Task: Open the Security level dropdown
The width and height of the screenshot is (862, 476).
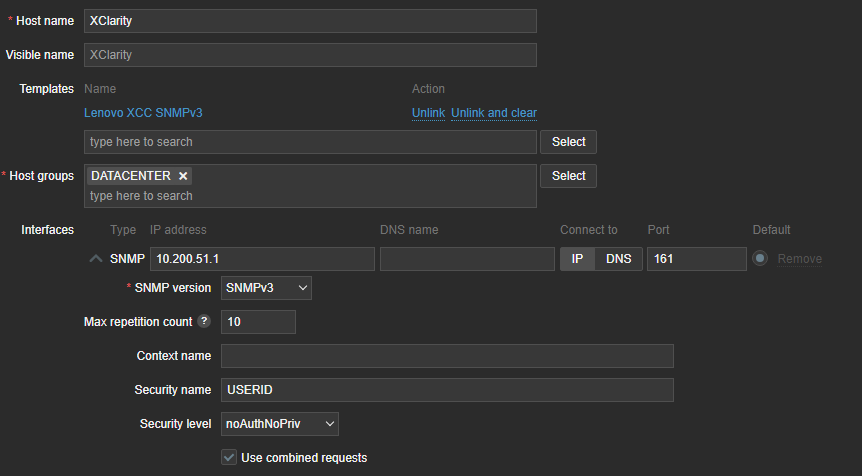Action: coord(280,424)
